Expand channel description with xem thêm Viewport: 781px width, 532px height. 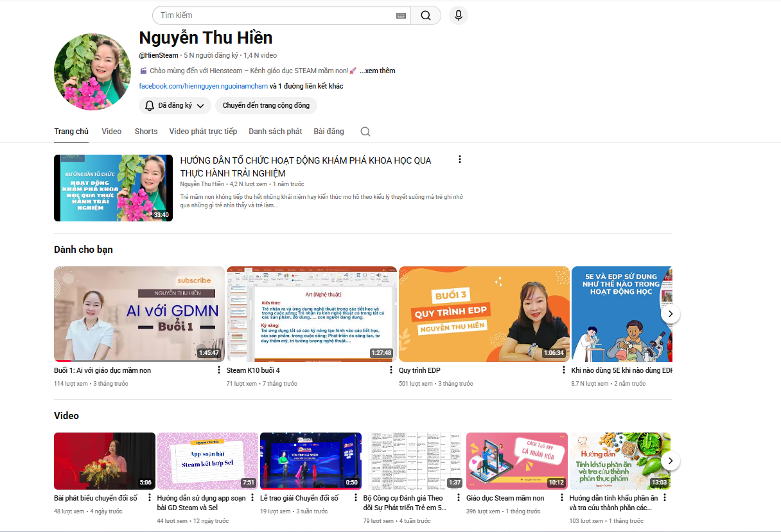tap(377, 71)
